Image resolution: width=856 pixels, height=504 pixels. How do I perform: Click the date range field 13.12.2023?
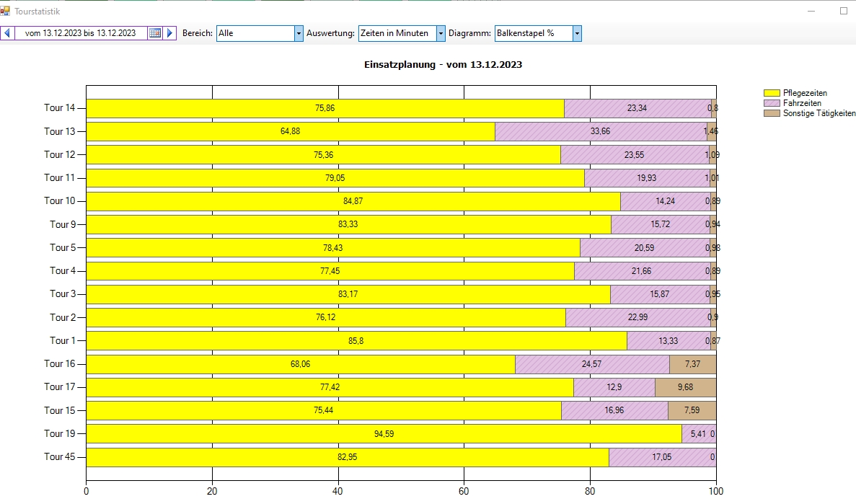80,33
